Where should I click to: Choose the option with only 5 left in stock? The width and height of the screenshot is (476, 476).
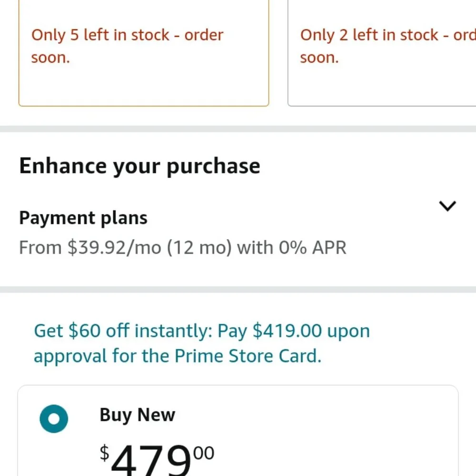click(x=144, y=53)
